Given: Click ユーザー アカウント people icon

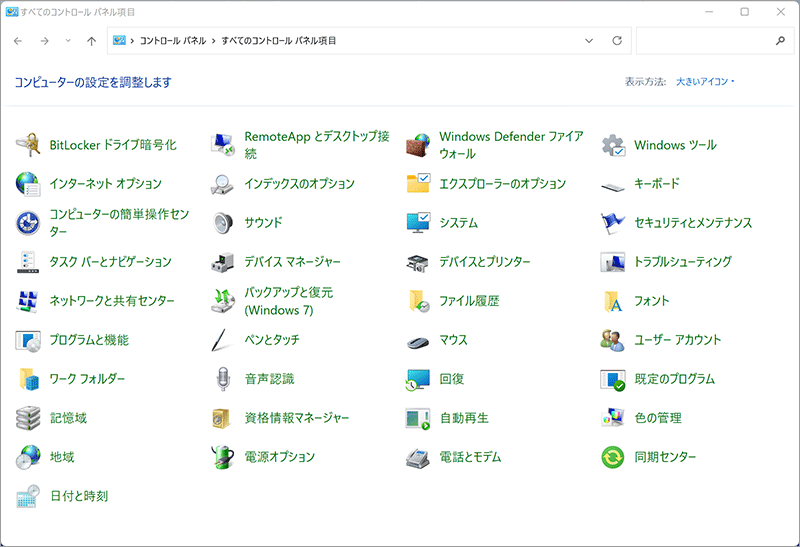Looking at the screenshot, I should [x=613, y=340].
